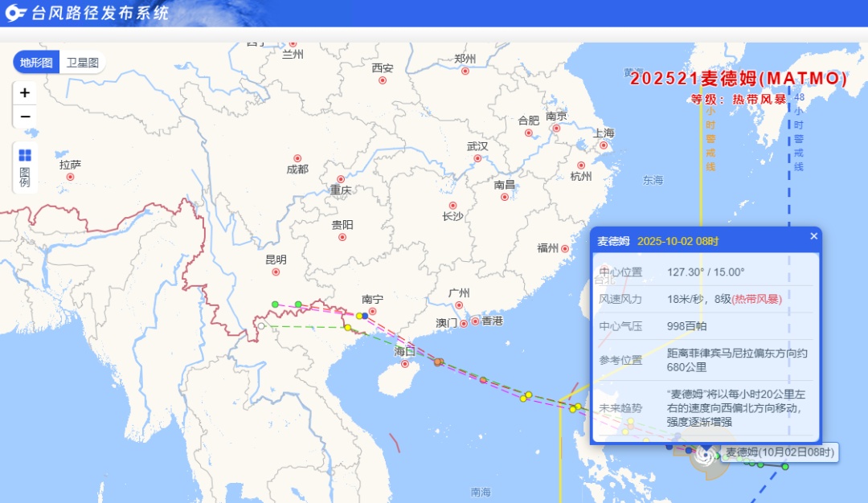Click the spinning typhoon icon at current position
Viewport: 868px width, 503px height.
[x=704, y=456]
